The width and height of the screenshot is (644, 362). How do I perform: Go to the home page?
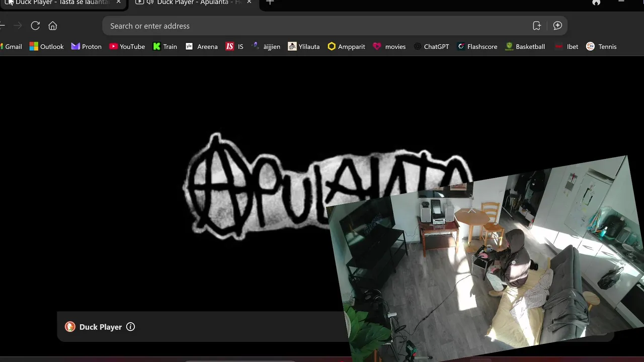click(53, 26)
